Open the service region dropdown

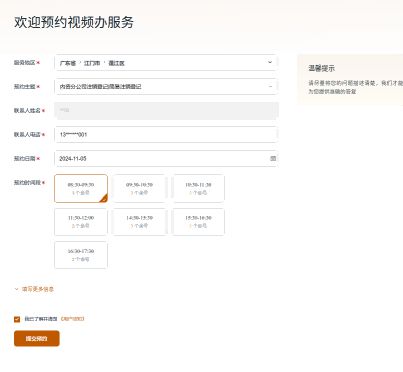[166, 63]
